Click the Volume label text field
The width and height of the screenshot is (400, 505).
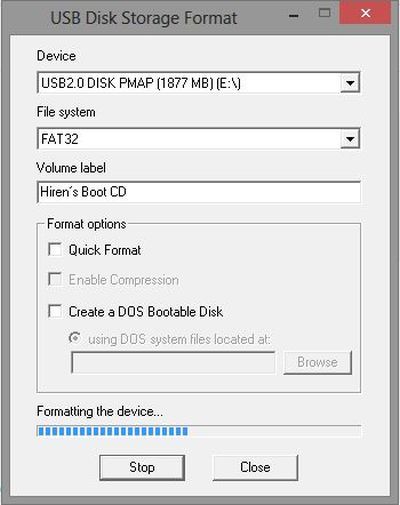(x=199, y=192)
